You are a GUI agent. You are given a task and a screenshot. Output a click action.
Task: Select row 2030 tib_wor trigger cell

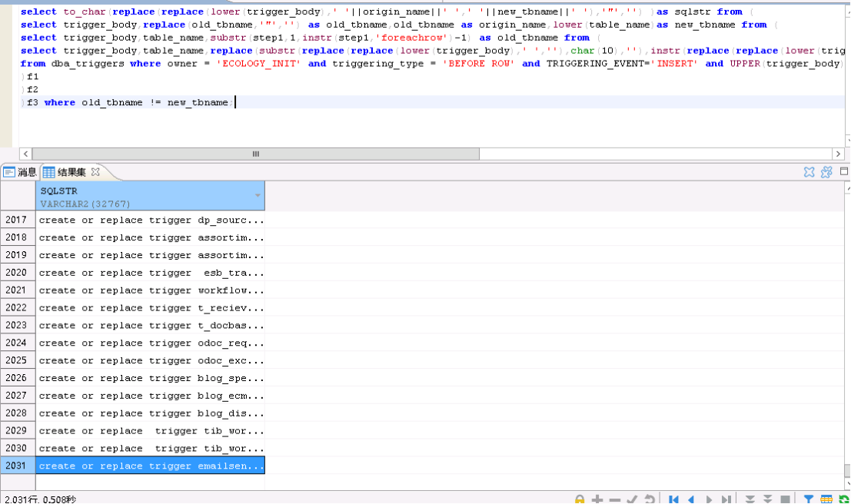[151, 448]
